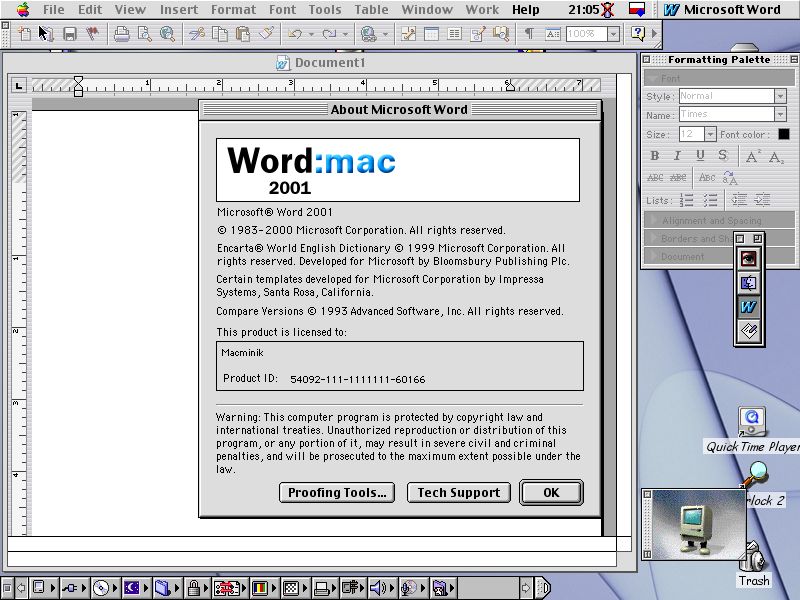This screenshot has height=600, width=800.
Task: Click the Flag for Follow Up icon
Action: 92,34
